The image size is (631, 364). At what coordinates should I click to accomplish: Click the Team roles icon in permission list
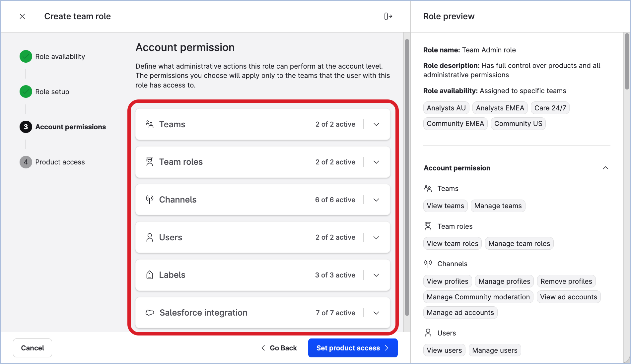pyautogui.click(x=150, y=162)
